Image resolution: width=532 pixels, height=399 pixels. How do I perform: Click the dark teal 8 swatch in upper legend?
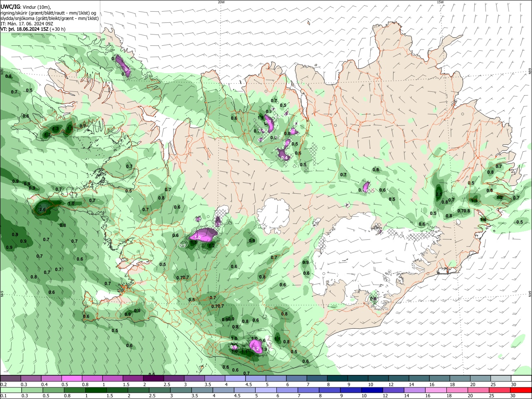(x=337, y=379)
